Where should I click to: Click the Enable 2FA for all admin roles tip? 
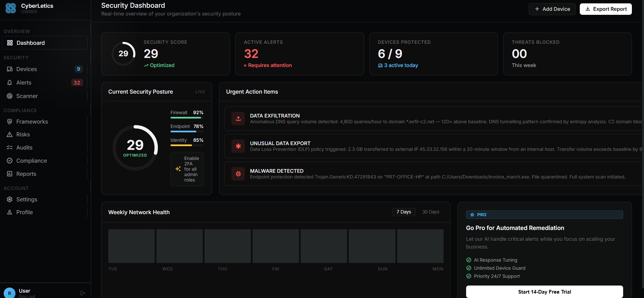tap(187, 169)
